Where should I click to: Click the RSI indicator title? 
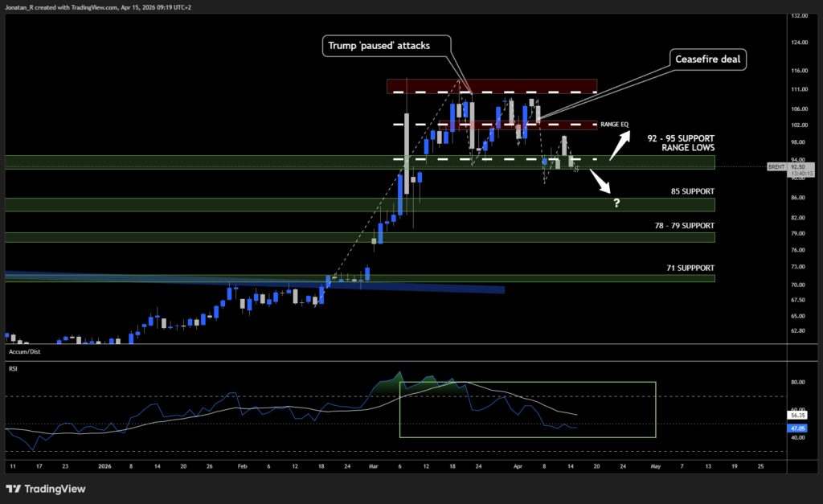pyautogui.click(x=14, y=370)
